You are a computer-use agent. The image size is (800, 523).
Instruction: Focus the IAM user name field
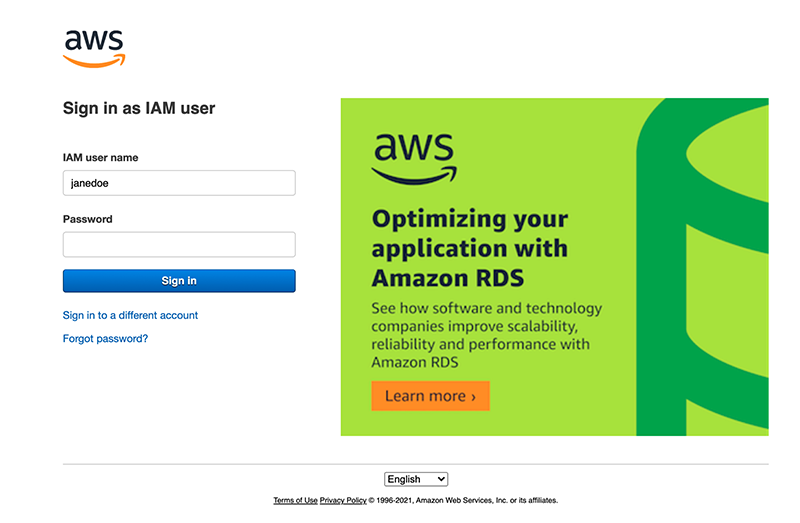179,183
